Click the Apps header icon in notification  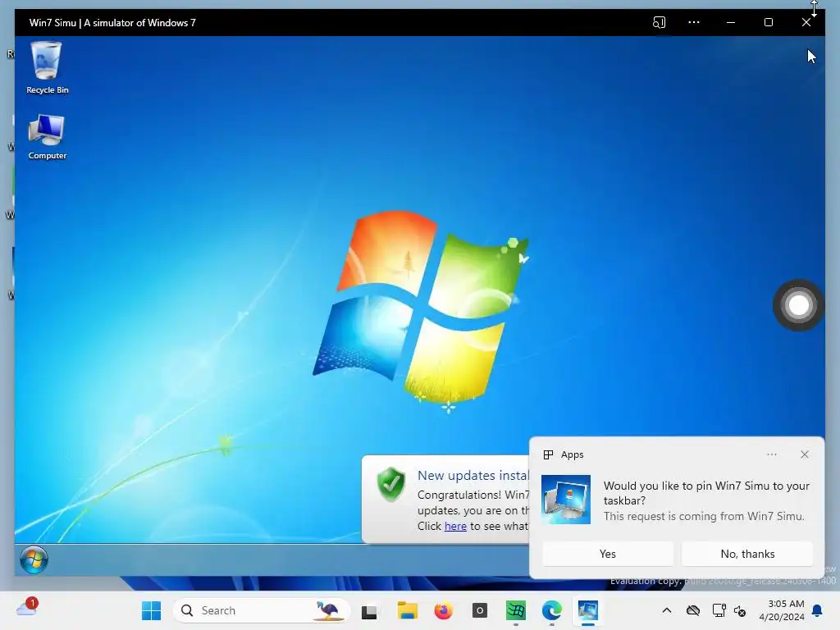click(x=548, y=454)
